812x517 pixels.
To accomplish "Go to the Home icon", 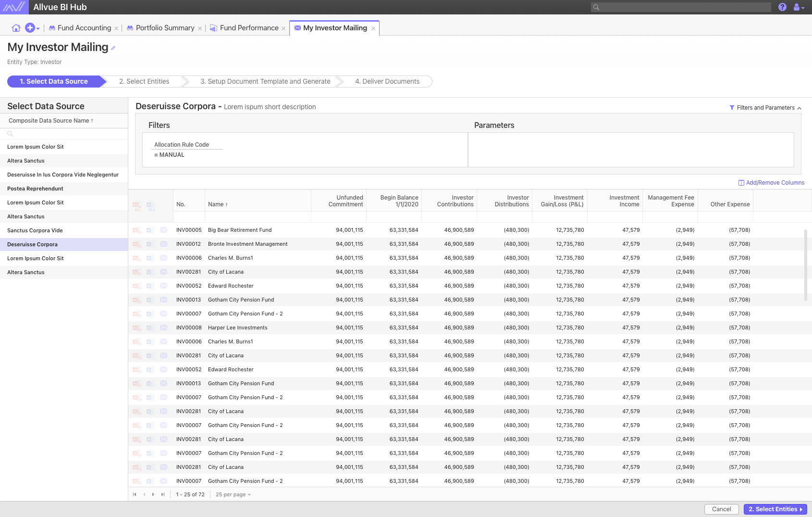I will [16, 28].
